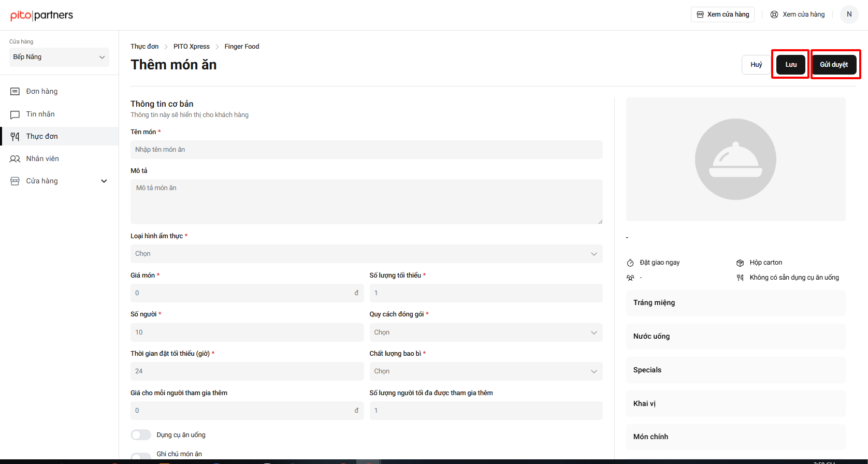This screenshot has width=868, height=464.
Task: Click the Thông tin cơ bản heading
Action: 162,104
